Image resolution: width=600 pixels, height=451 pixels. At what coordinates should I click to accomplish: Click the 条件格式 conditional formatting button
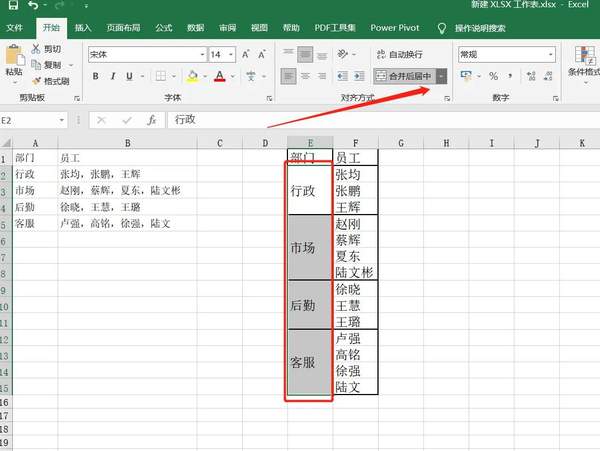582,62
